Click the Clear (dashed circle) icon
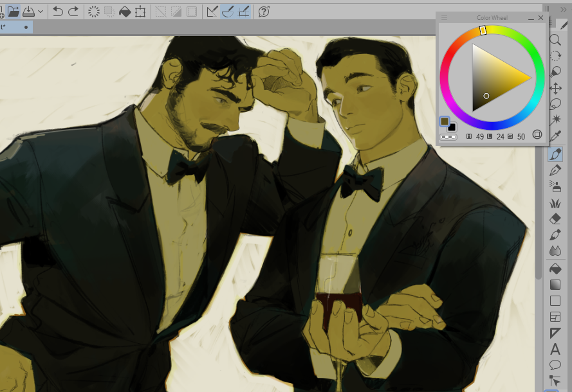 click(94, 12)
